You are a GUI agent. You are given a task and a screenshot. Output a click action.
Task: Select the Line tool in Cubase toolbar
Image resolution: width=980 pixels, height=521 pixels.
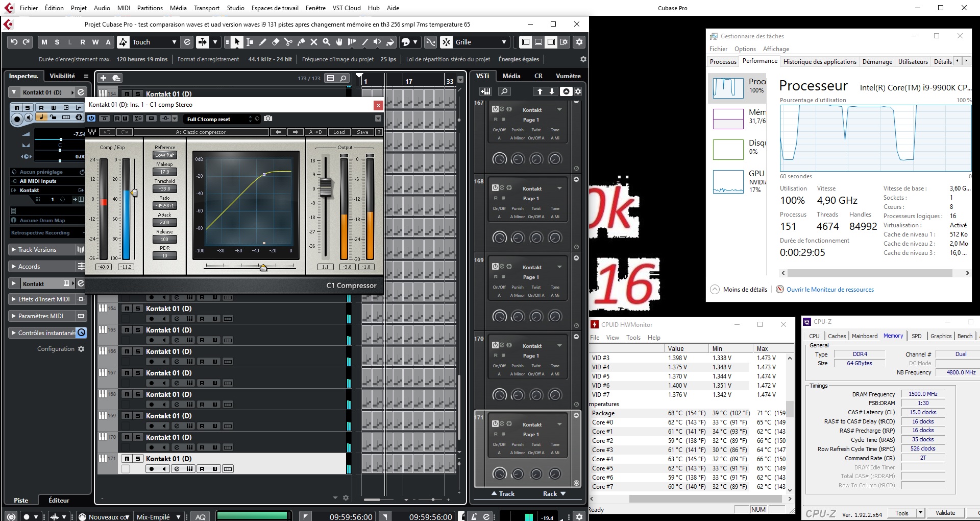click(x=365, y=42)
